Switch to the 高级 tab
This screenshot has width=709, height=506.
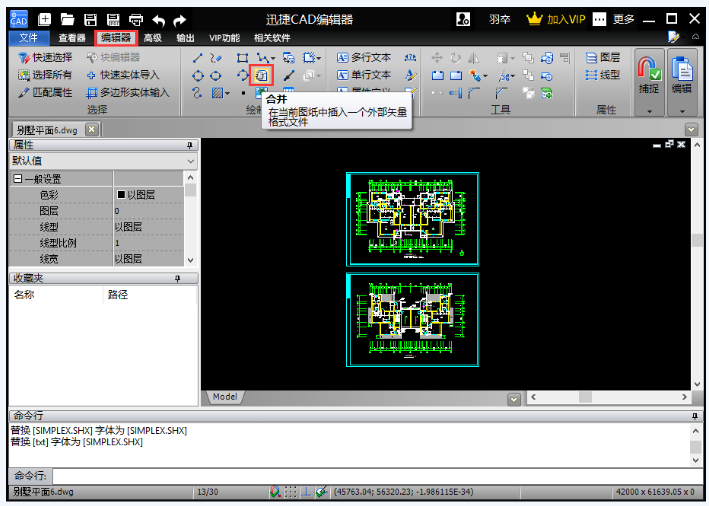tap(152, 38)
